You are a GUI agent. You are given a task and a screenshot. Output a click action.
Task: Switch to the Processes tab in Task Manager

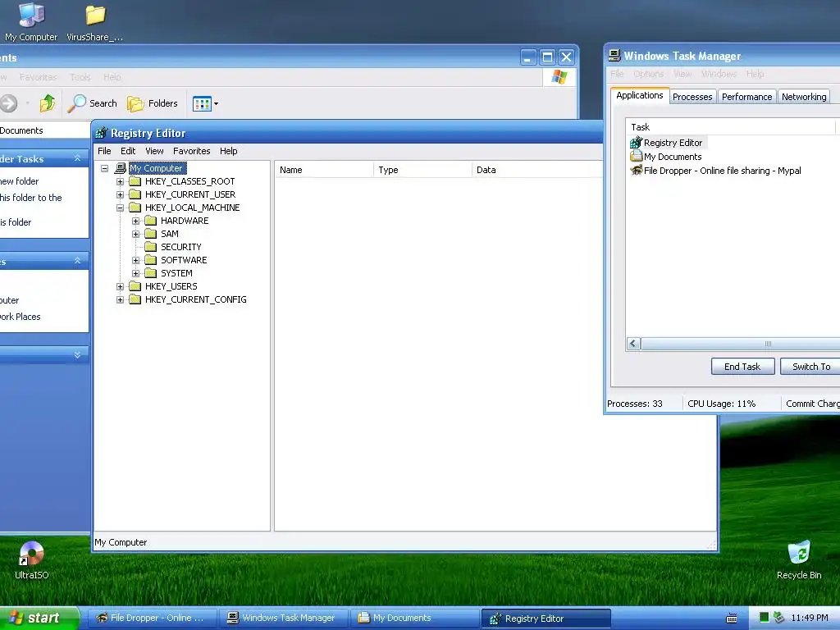pyautogui.click(x=692, y=97)
